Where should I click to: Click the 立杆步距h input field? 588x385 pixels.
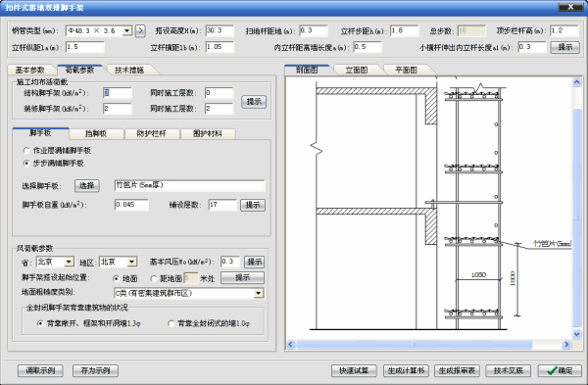[404, 30]
